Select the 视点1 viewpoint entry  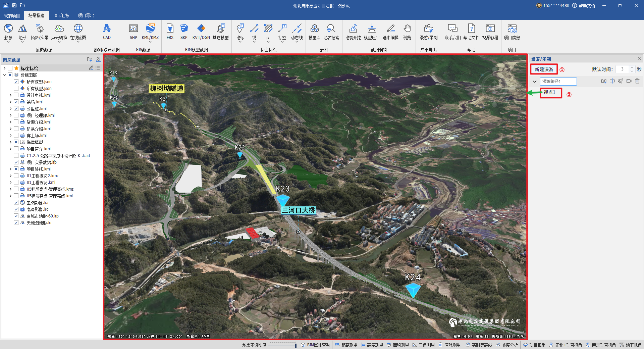[x=549, y=93]
